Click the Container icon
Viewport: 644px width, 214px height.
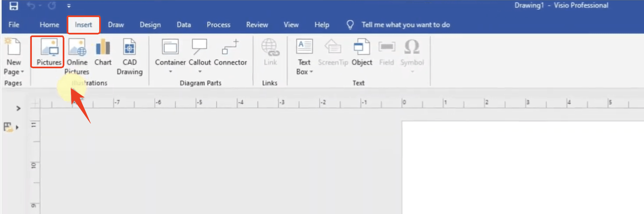click(x=170, y=47)
